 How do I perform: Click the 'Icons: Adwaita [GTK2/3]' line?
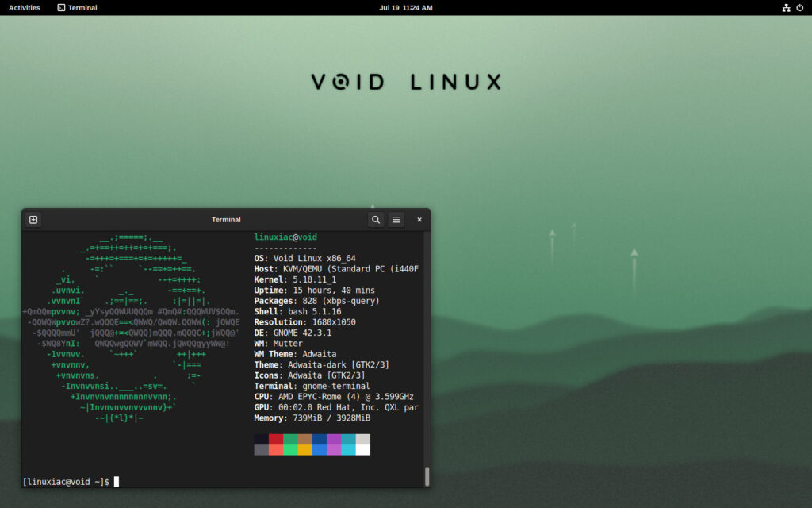click(310, 375)
